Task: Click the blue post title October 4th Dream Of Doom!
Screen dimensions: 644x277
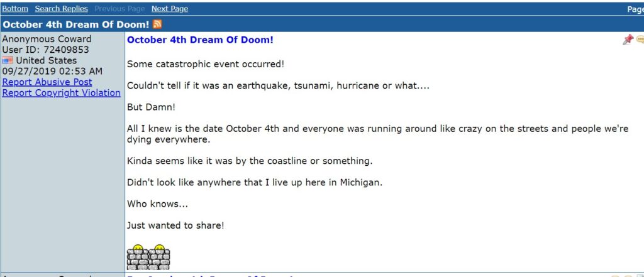Action: click(200, 40)
